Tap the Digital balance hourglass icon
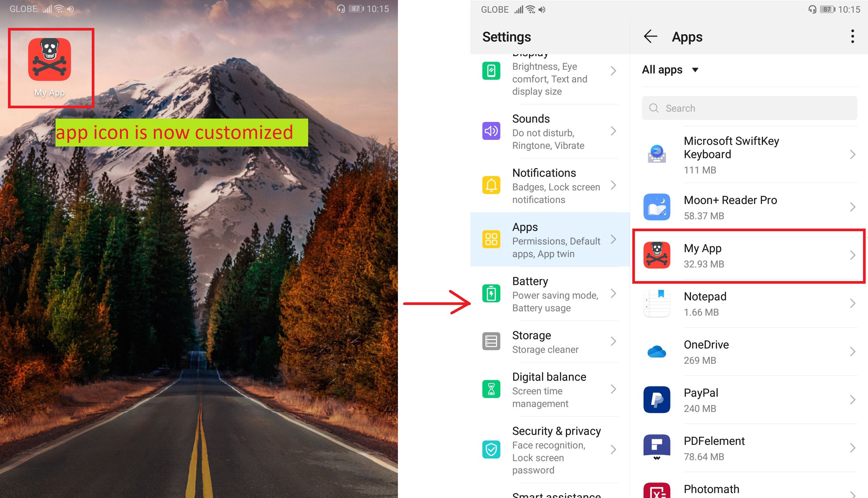 (491, 389)
